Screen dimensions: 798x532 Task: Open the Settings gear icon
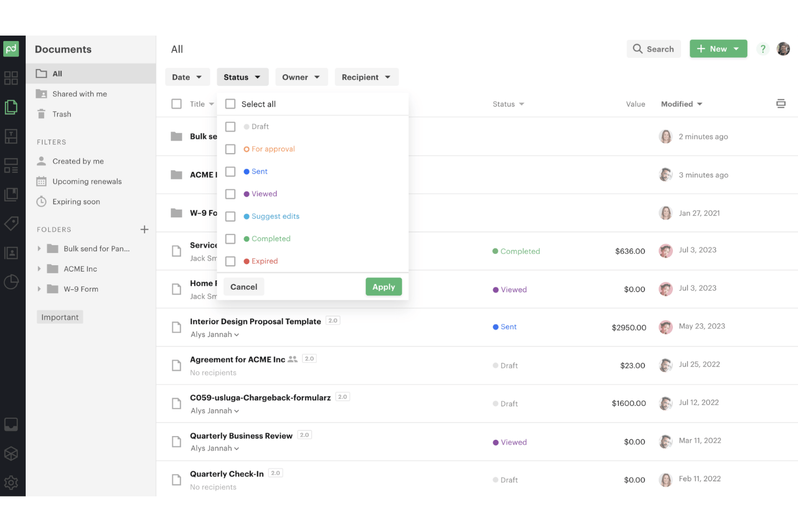[11, 483]
